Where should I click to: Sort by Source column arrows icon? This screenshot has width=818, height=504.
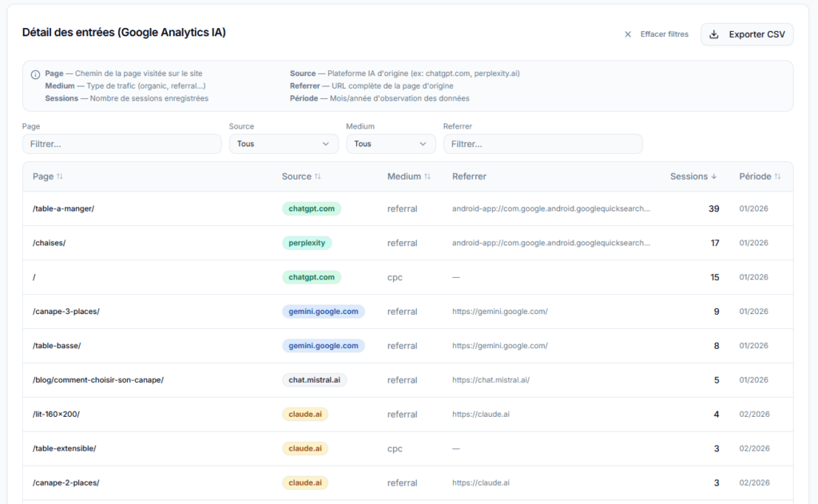(318, 177)
